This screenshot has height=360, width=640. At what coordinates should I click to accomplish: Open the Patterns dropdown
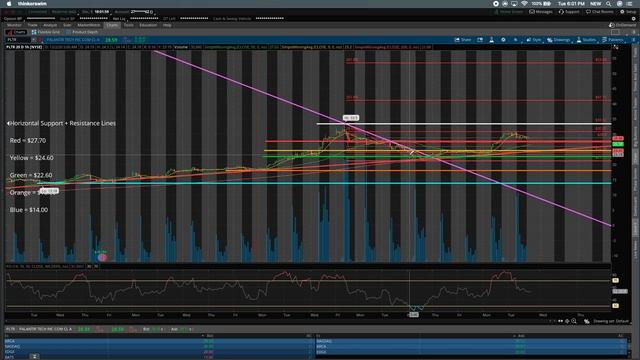(613, 40)
